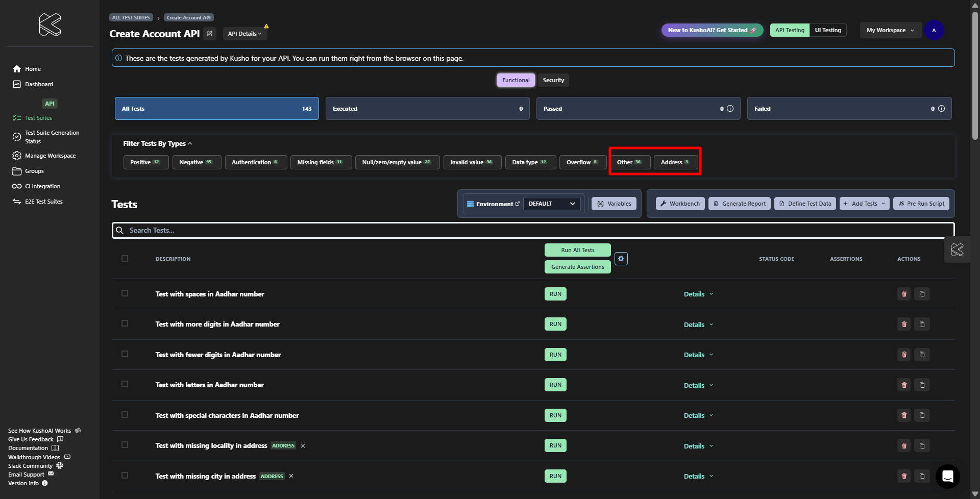
Task: Open the chat support bubble icon
Action: pos(947,477)
